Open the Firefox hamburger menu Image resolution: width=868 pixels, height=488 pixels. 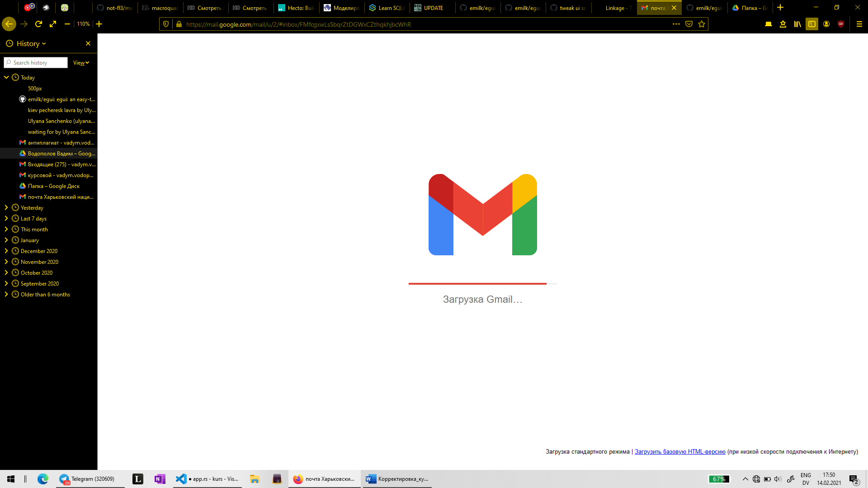point(859,24)
